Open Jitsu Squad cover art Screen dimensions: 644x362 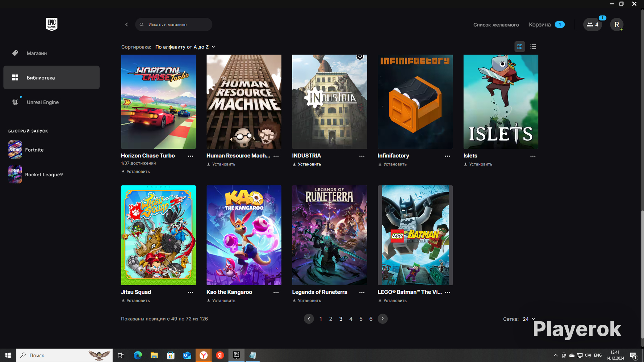point(158,235)
